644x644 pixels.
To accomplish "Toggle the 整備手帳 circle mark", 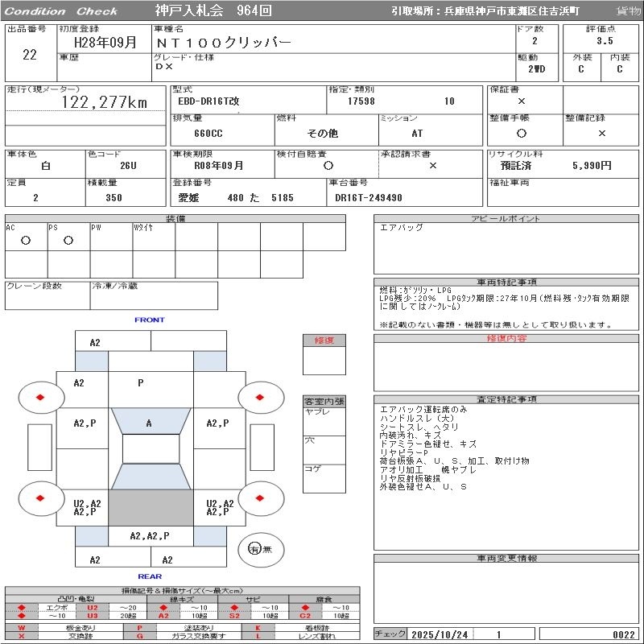I will coord(522,133).
